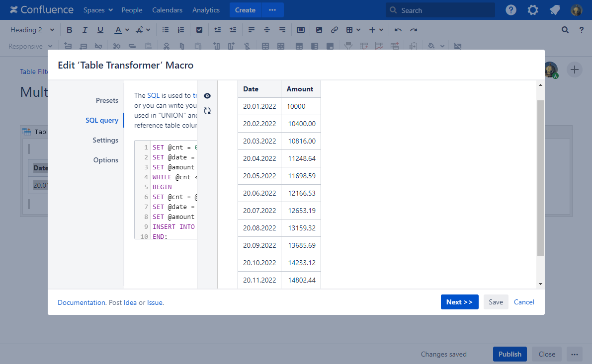Insert a numbered list
The width and height of the screenshot is (592, 364).
[181, 30]
